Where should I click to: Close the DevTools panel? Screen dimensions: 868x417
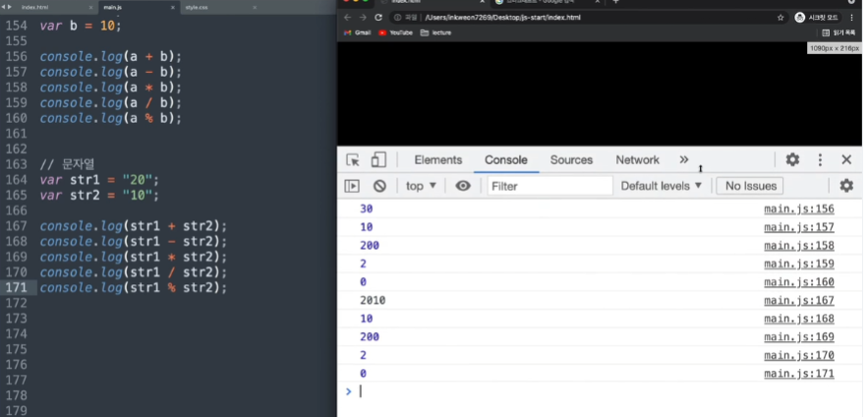846,160
